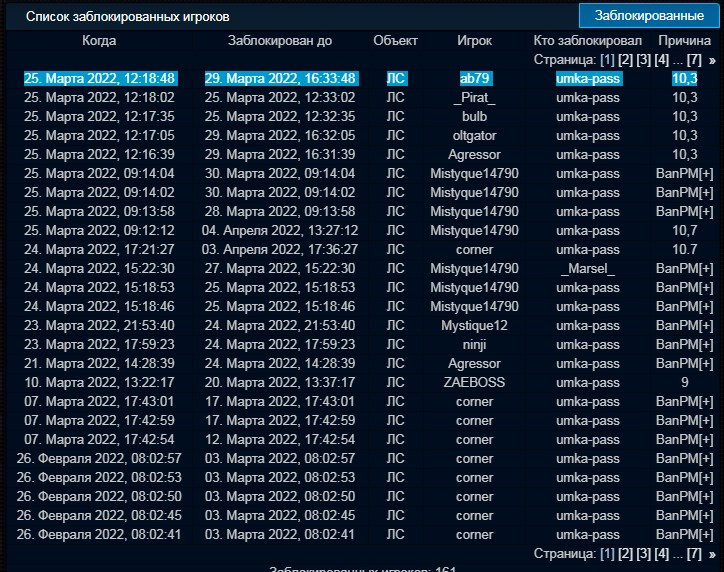Go to page 7 in top pagination
This screenshot has height=572, width=724.
(x=694, y=60)
